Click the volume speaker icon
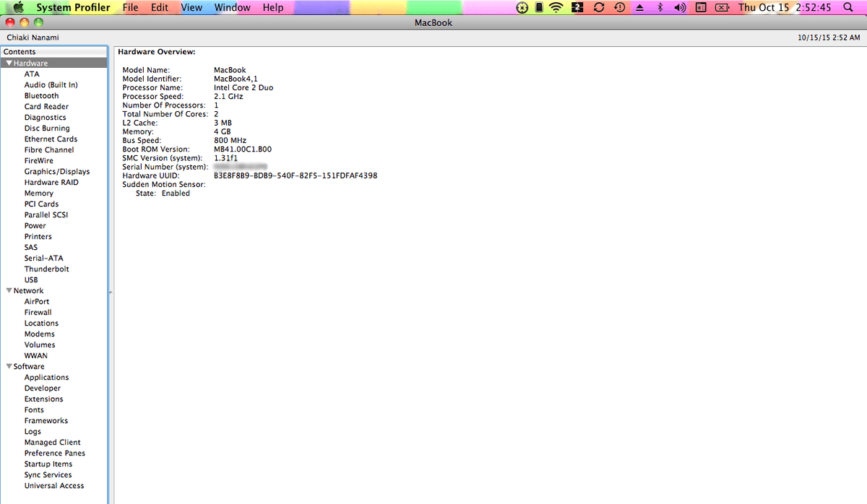This screenshot has height=504, width=867. coord(680,7)
